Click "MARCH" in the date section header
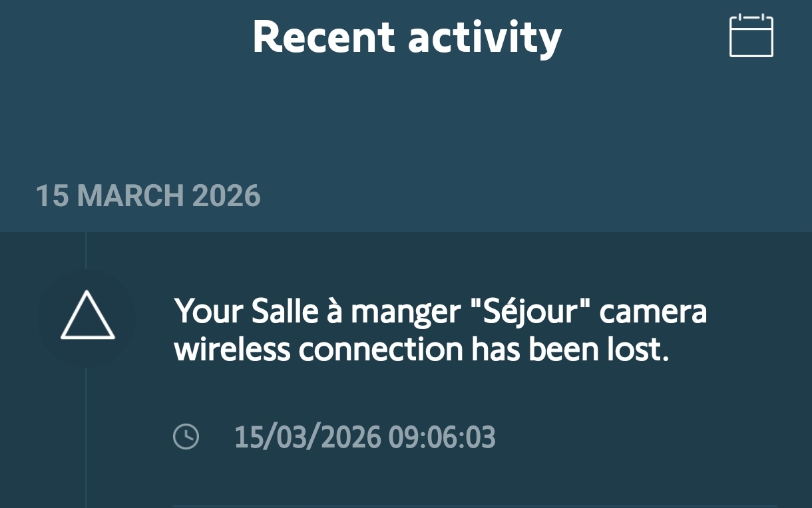 coord(130,196)
